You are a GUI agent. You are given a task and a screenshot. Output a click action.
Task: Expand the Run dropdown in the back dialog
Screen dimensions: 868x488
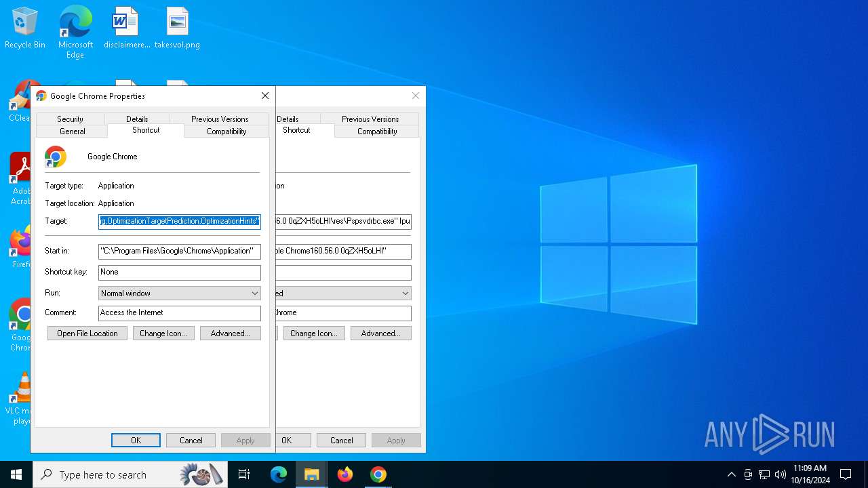point(343,293)
